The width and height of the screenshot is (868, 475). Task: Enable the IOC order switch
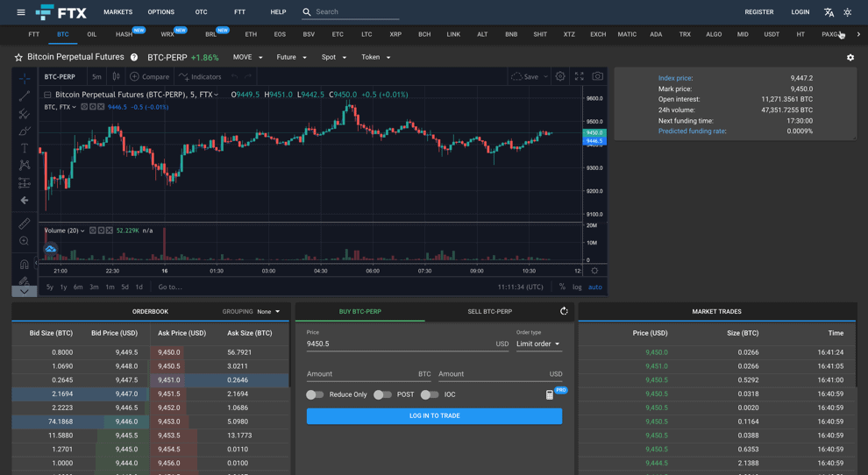tap(430, 394)
